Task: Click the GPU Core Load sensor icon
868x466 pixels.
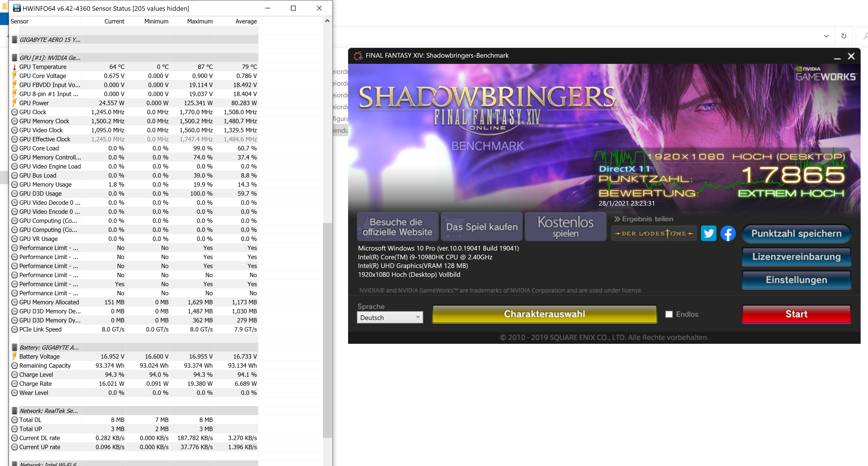Action: [14, 148]
